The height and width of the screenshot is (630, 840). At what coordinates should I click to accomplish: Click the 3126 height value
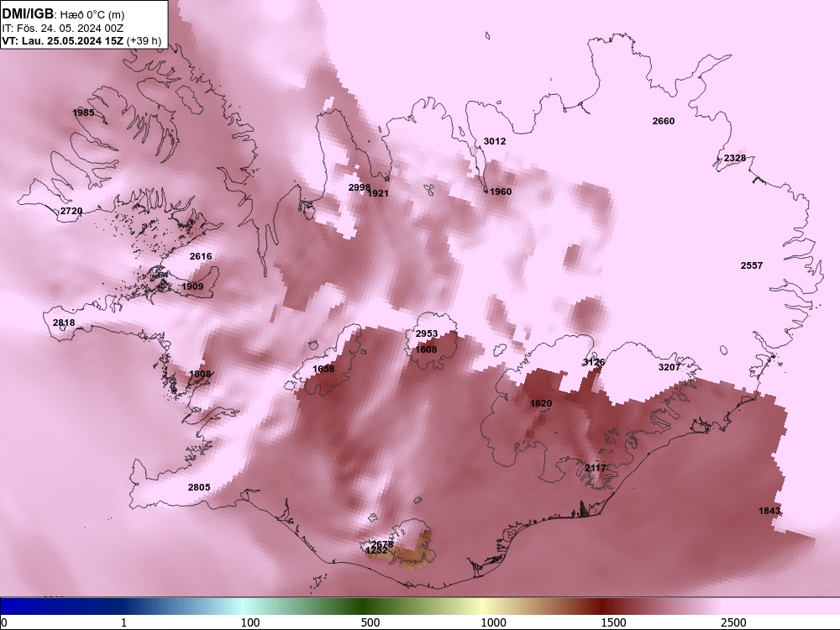tap(594, 362)
